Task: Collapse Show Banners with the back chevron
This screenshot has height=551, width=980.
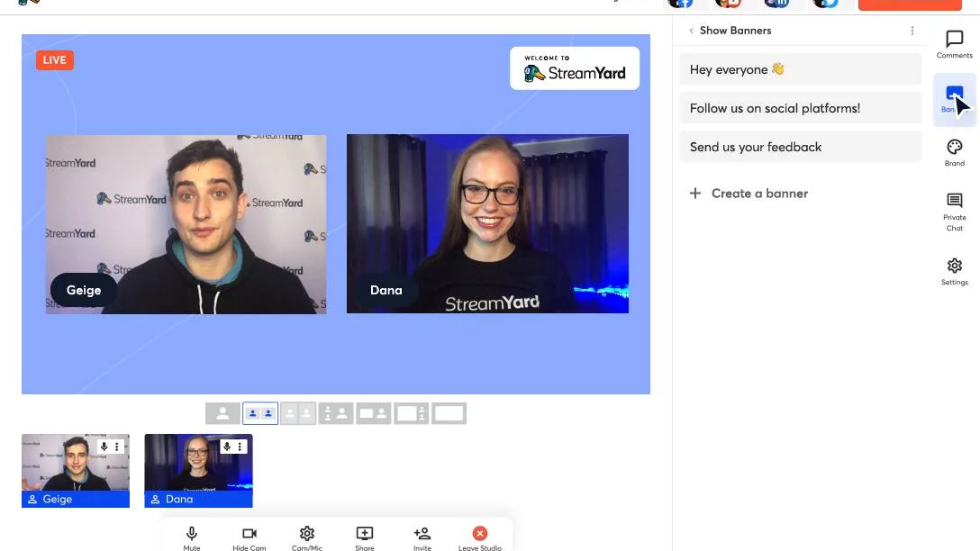Action: coord(691,31)
